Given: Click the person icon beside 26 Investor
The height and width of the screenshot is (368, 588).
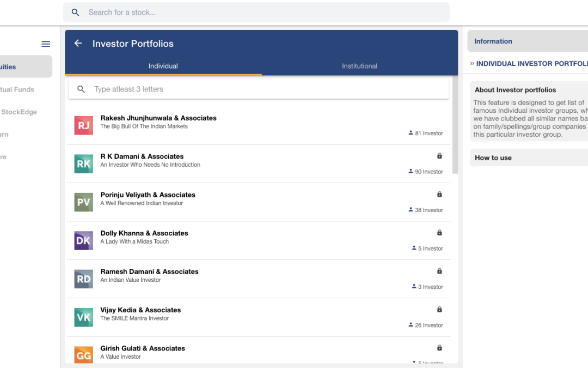Looking at the screenshot, I should click(411, 325).
